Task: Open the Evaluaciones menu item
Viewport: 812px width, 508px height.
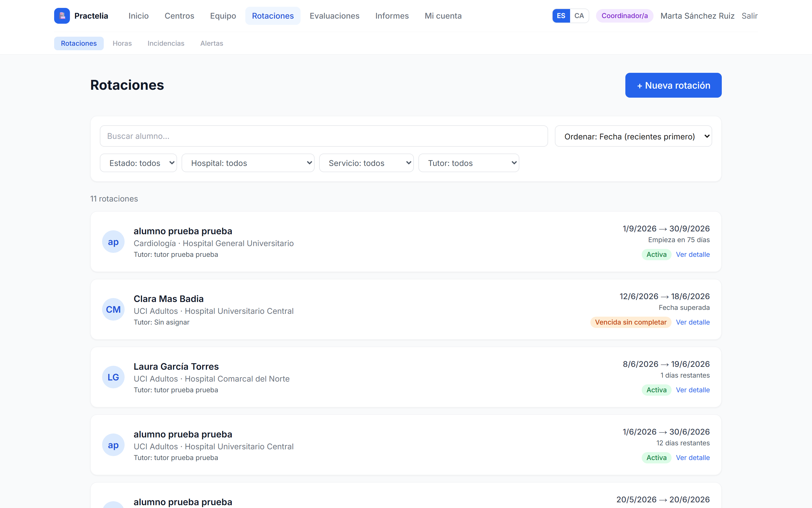Action: pyautogui.click(x=335, y=16)
